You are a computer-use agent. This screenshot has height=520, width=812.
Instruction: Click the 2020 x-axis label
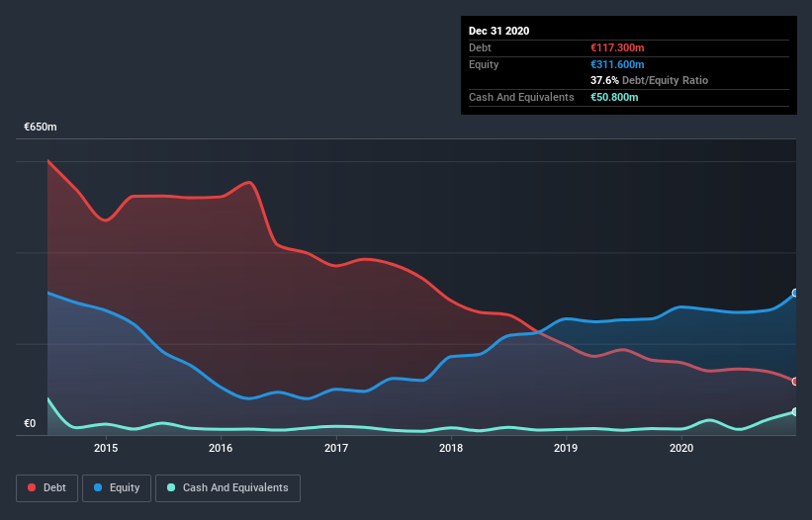point(681,448)
